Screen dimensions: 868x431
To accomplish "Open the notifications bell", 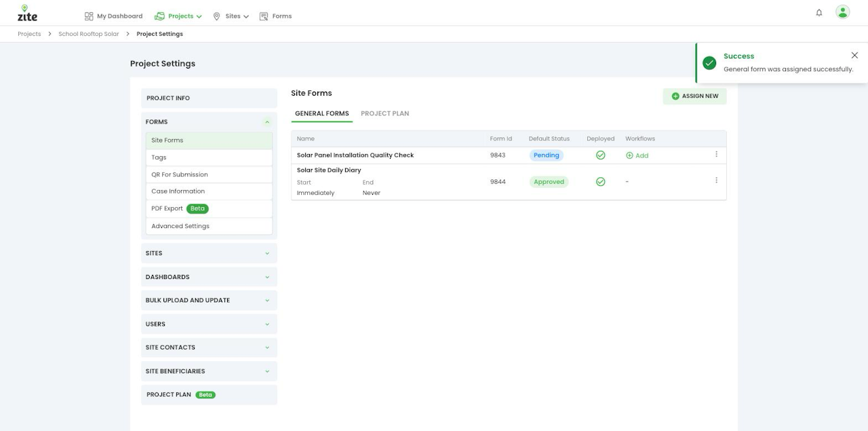I will (819, 13).
